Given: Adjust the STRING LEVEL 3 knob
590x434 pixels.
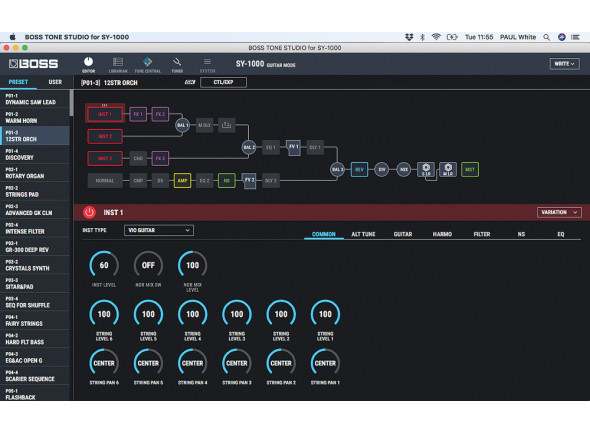Looking at the screenshot, I should (237, 314).
